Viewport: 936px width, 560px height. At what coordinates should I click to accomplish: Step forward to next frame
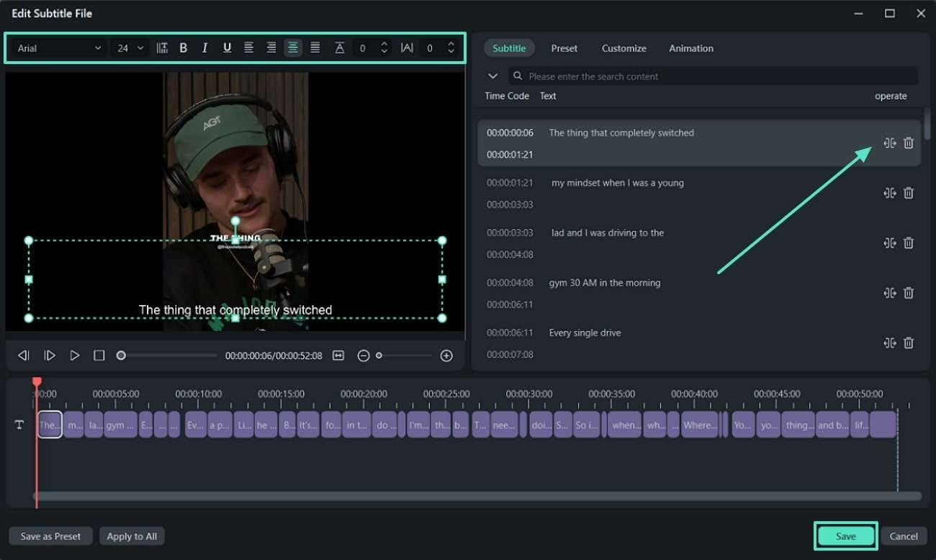pyautogui.click(x=50, y=356)
